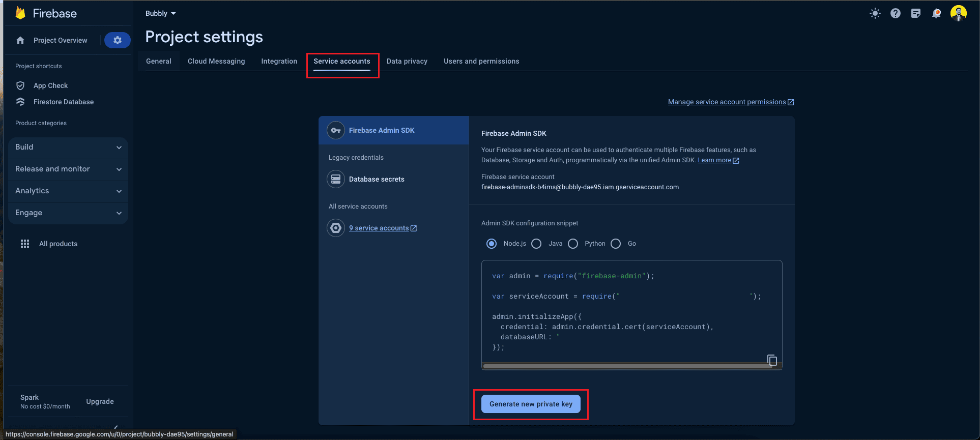
Task: Click the external link icon beside Manage service account permissions
Action: tap(791, 102)
